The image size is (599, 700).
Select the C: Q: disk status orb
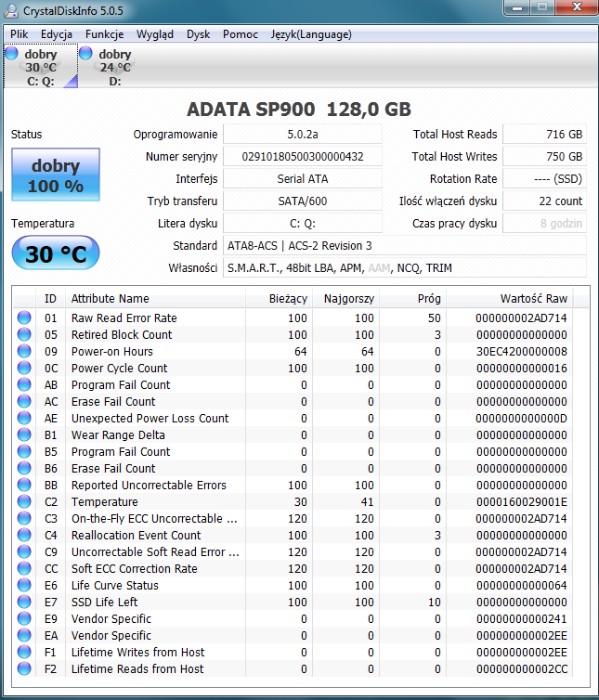coord(11,53)
